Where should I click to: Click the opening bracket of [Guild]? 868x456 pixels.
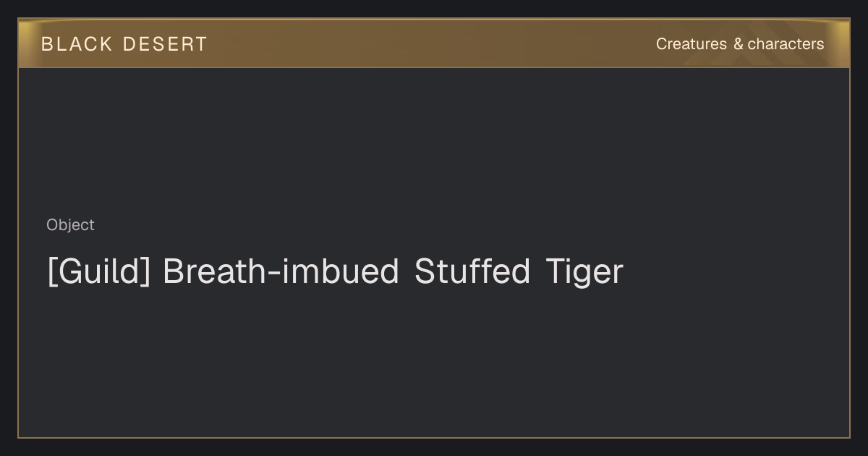pos(51,273)
